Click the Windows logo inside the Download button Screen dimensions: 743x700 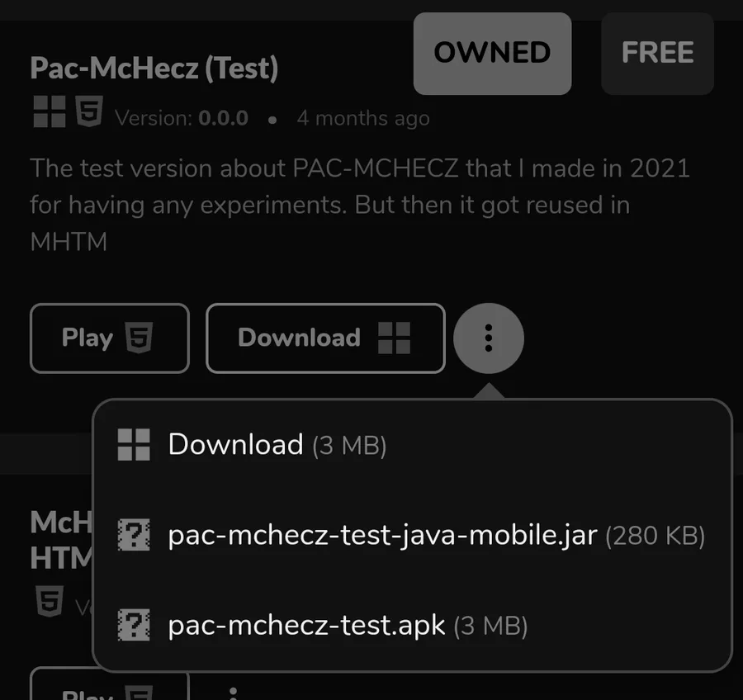(x=394, y=338)
